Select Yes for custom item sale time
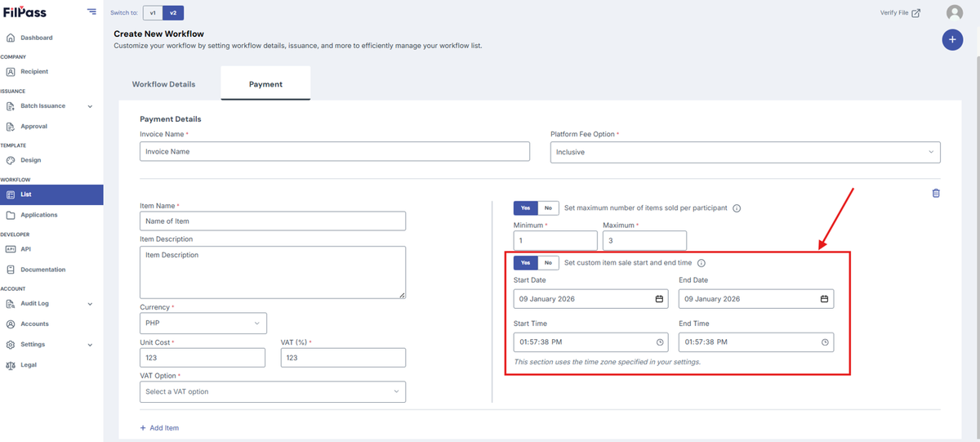This screenshot has height=442, width=980. [526, 263]
